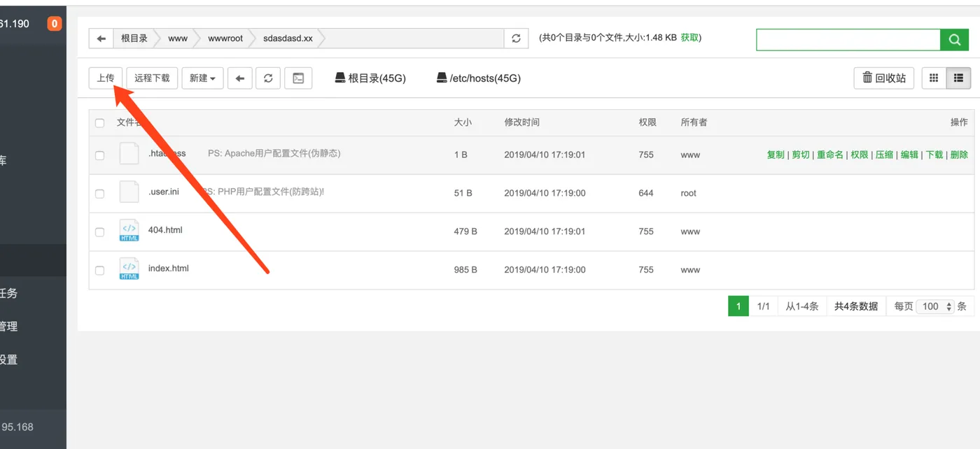
Task: Check the .user.ini row checkbox
Action: [99, 194]
